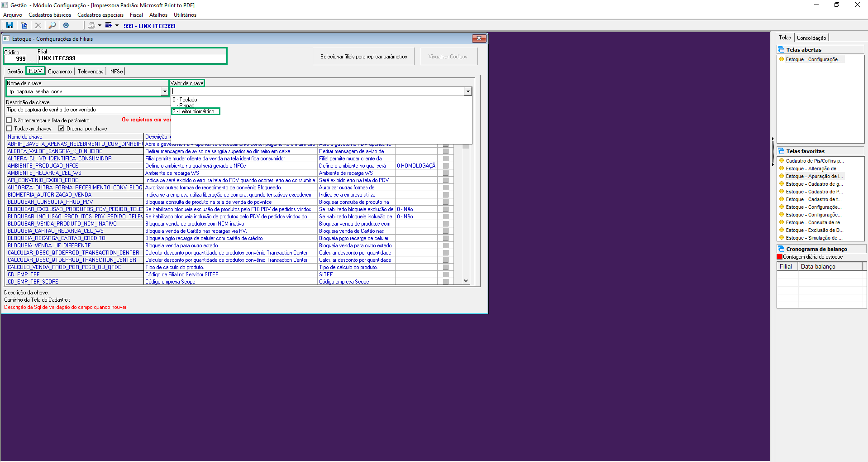Screen dimensions: 868x462
Task: Collapse the Valor da chave dropdown arrow
Action: click(468, 91)
